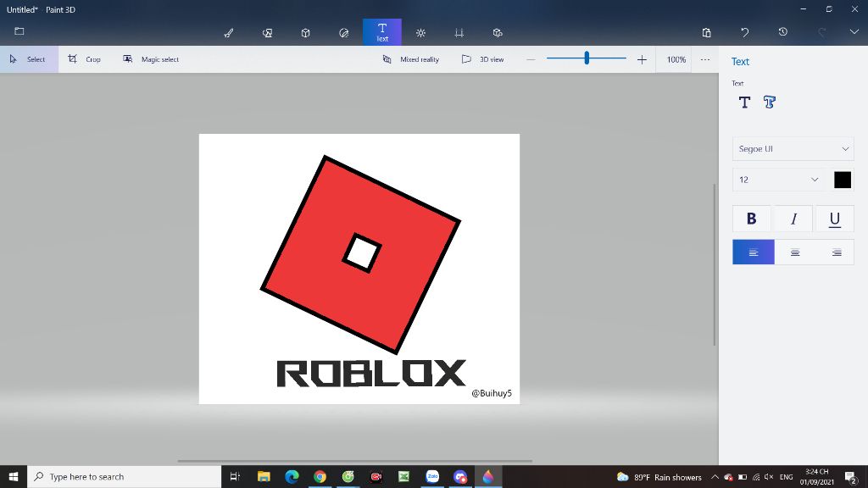The image size is (868, 488).
Task: Open the Segoe UI font dropdown
Action: click(793, 149)
